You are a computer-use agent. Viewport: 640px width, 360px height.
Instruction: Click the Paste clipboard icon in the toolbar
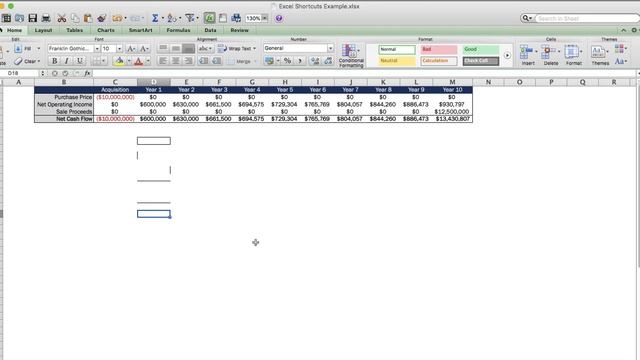click(x=88, y=18)
